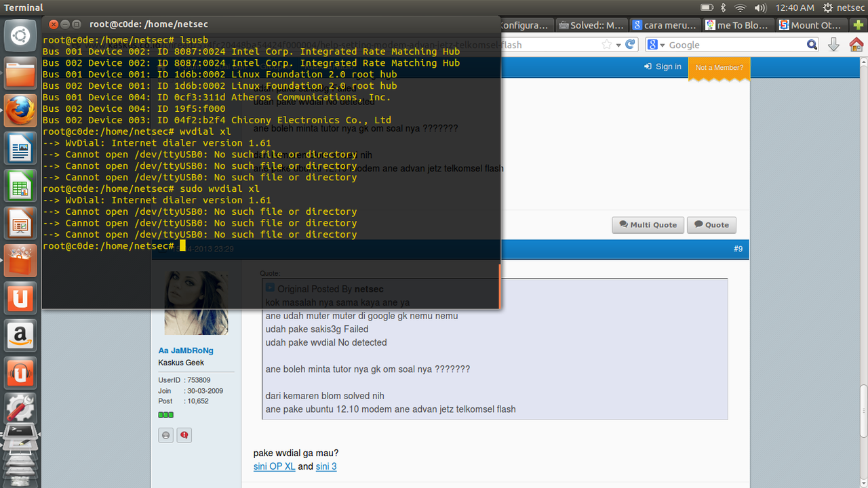Viewport: 868px width, 488px height.
Task: Click the 'Kaskus Geek' user title
Action: pos(181,363)
